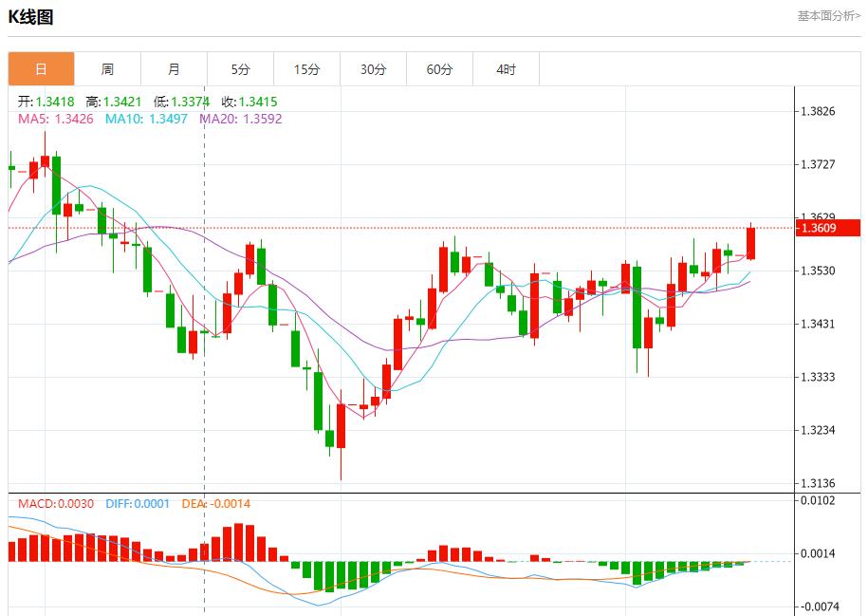
Task: Switch to the 周 weekly chart tab
Action: [x=108, y=68]
